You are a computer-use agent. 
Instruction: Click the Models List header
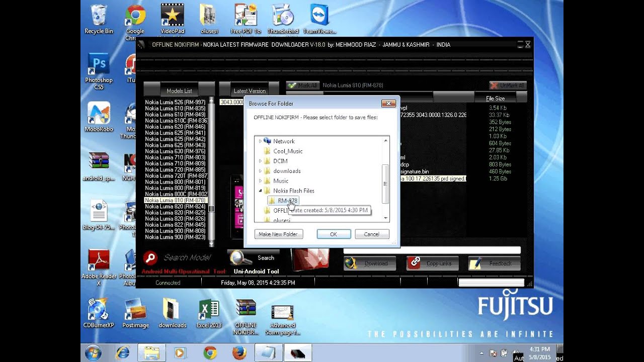[179, 91]
